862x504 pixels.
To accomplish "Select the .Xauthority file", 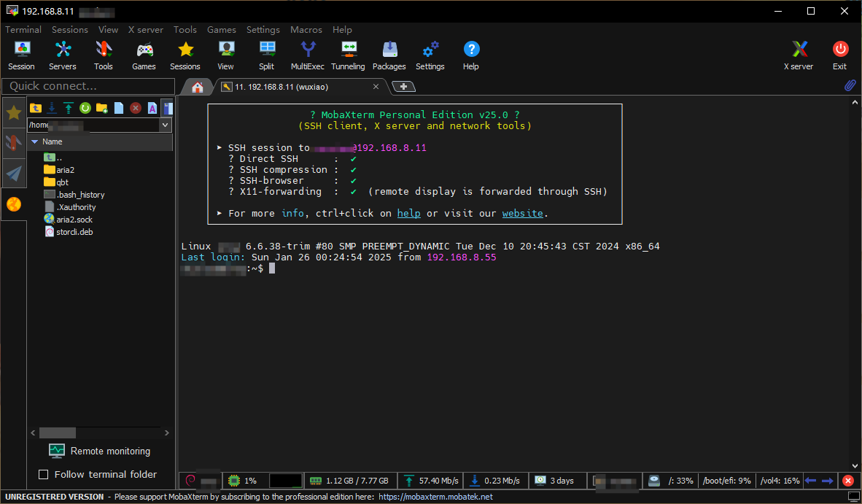I will click(x=70, y=207).
